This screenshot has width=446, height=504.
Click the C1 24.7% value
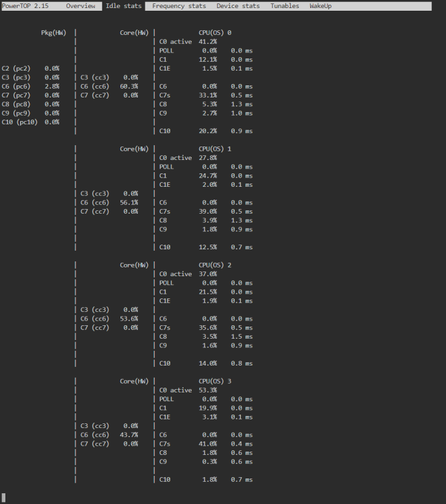pos(208,176)
